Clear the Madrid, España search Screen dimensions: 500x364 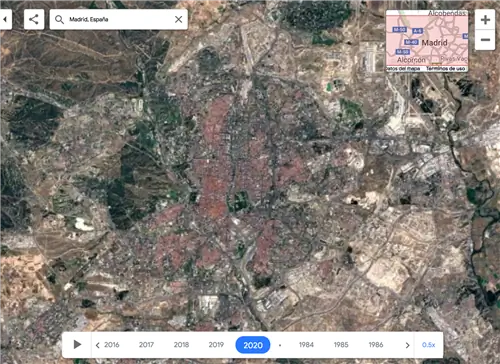click(179, 19)
